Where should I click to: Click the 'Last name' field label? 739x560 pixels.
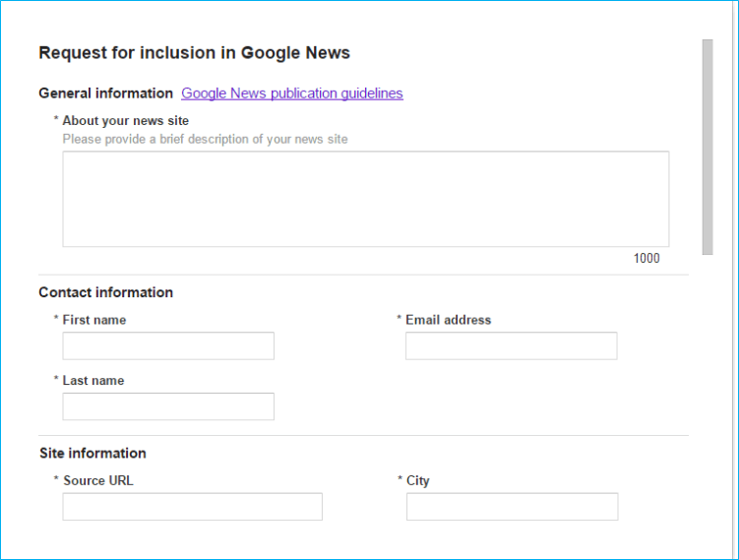coord(92,381)
